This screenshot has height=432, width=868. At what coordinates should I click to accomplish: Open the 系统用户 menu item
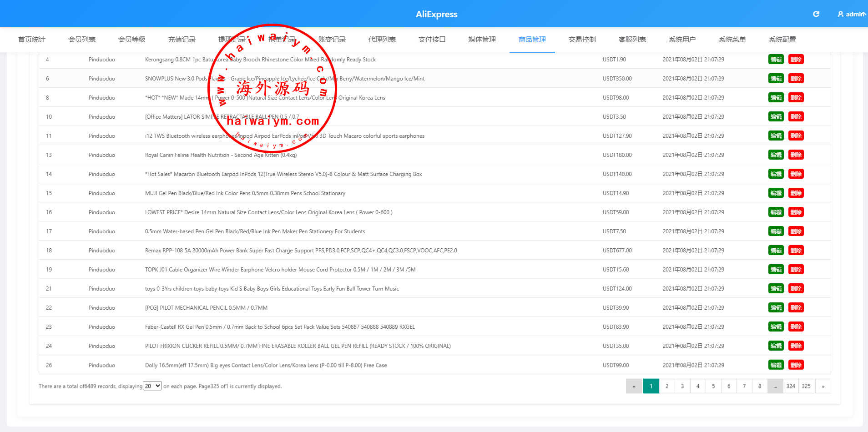682,40
